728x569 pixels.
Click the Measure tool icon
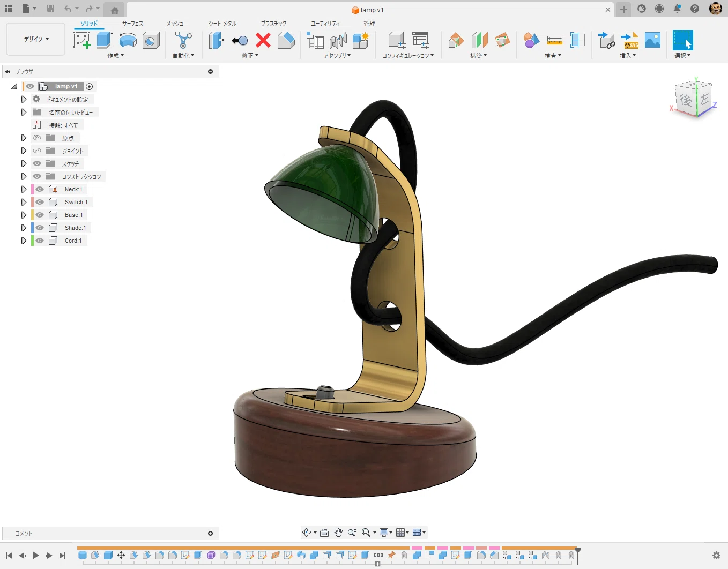(x=554, y=40)
